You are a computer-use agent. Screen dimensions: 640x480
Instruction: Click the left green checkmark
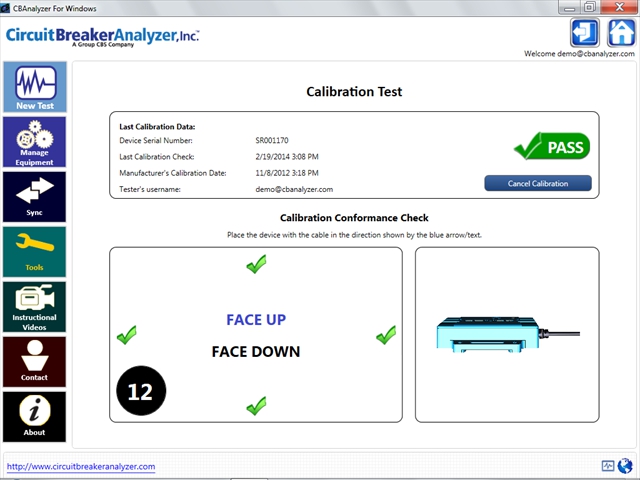coord(127,335)
